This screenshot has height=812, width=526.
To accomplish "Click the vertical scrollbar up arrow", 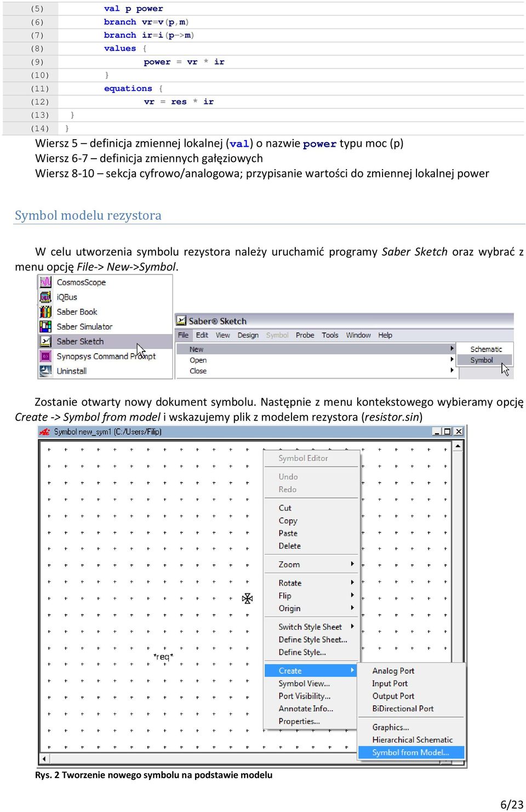I will (x=458, y=446).
